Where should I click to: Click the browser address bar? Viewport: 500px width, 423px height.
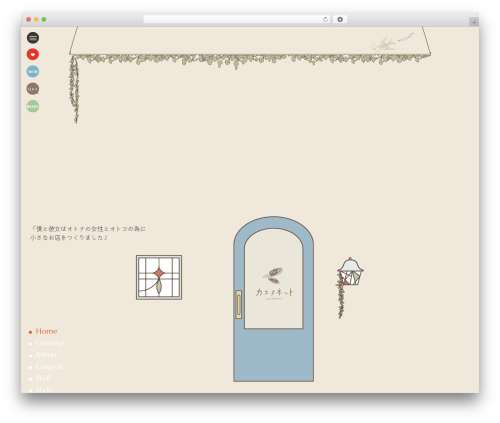[x=236, y=19]
